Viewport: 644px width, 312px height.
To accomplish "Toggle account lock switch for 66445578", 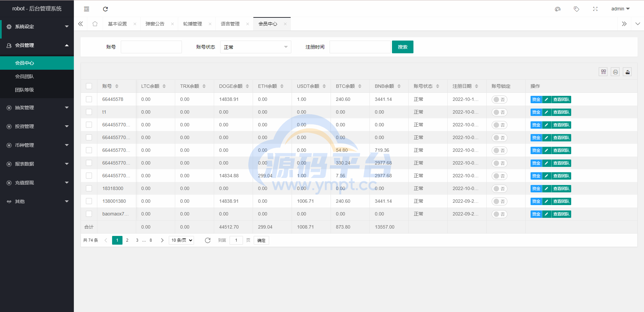I will 499,100.
